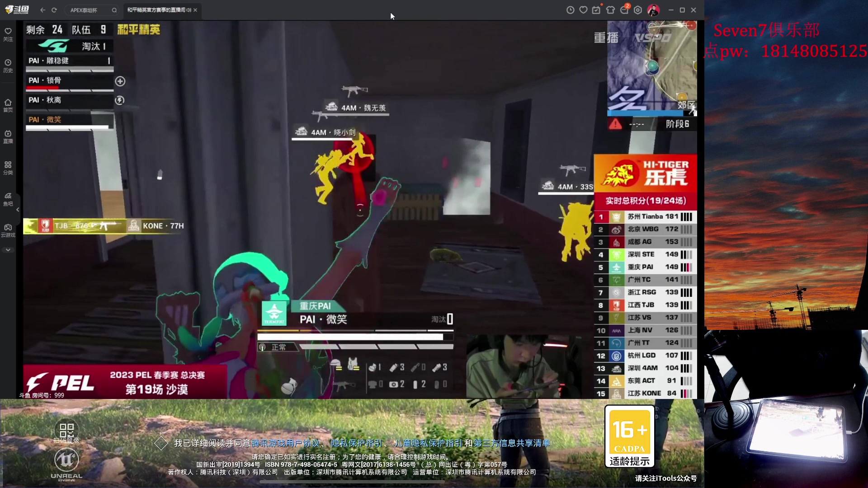Open the 第三方信息共享清单 link
The image size is (868, 488).
(x=513, y=443)
